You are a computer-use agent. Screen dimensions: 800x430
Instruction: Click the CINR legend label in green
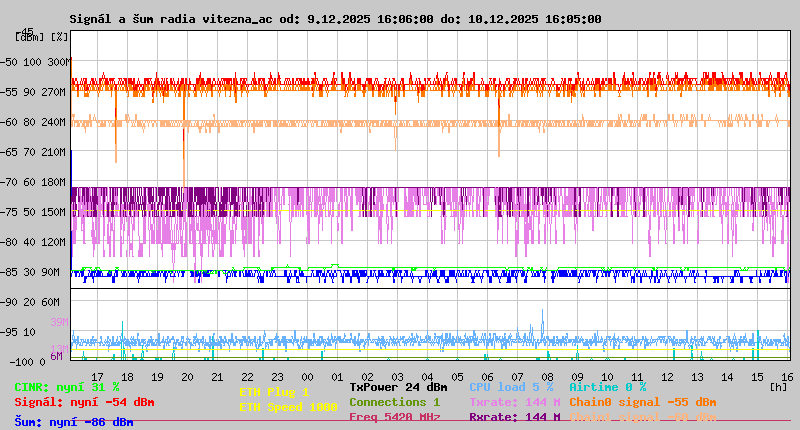tap(67, 386)
